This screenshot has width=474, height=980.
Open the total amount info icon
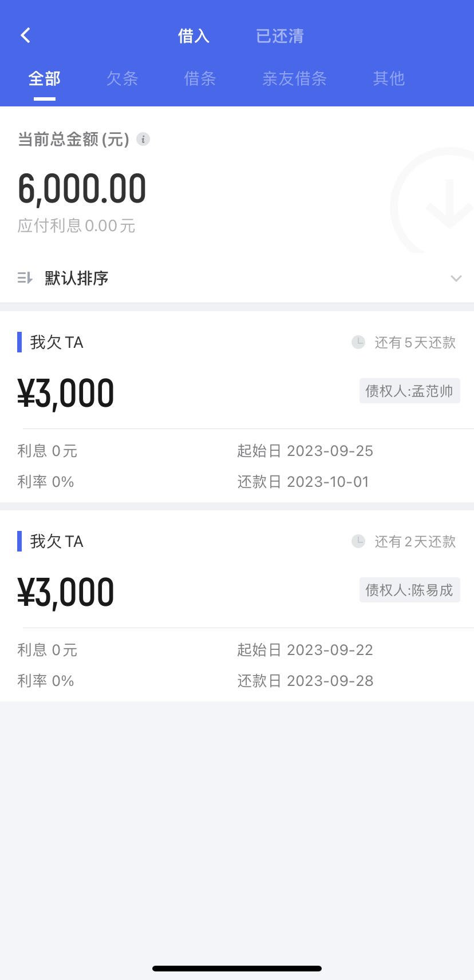(143, 139)
